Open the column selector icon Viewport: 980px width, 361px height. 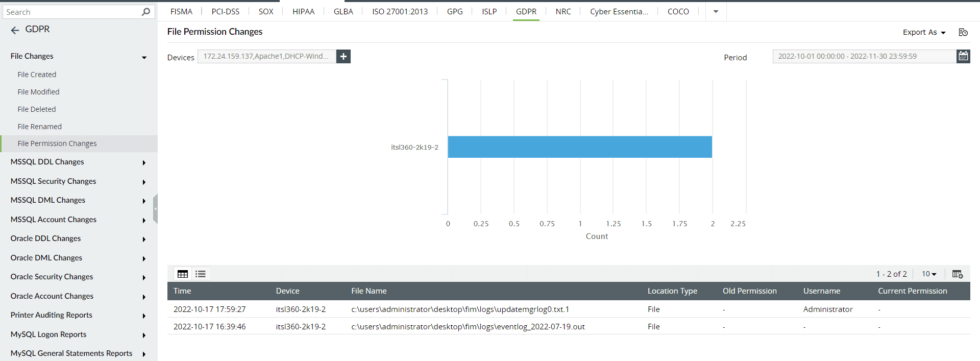958,274
